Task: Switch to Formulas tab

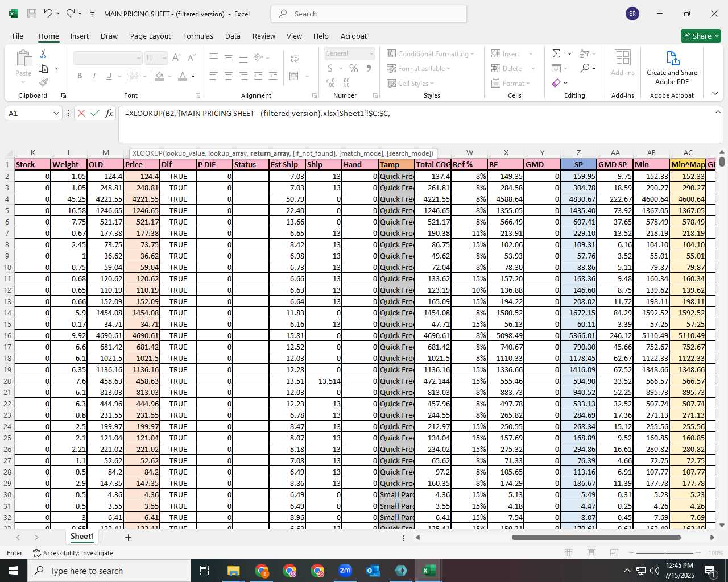Action: pyautogui.click(x=198, y=36)
